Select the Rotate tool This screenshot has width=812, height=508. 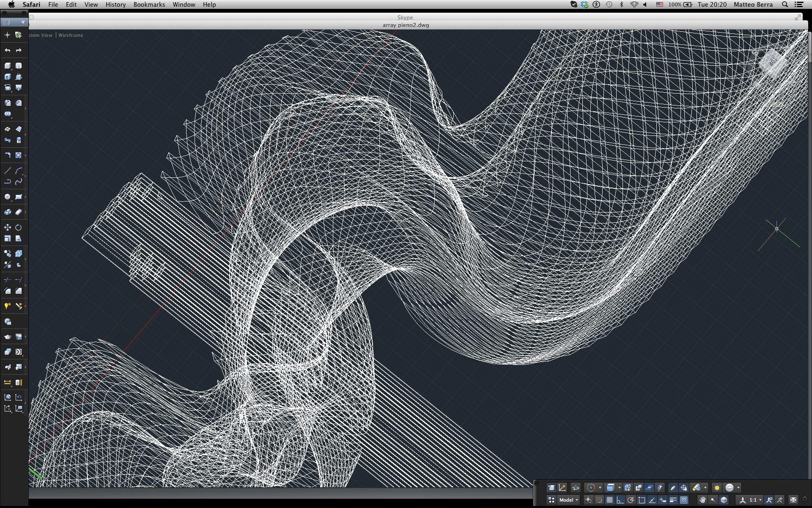point(19,227)
